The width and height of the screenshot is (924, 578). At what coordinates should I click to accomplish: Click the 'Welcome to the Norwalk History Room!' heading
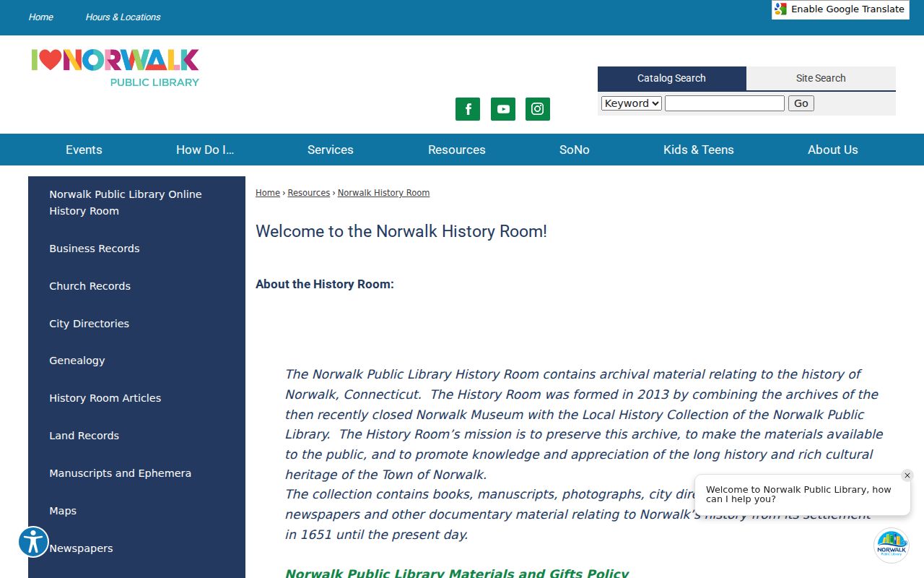[401, 231]
